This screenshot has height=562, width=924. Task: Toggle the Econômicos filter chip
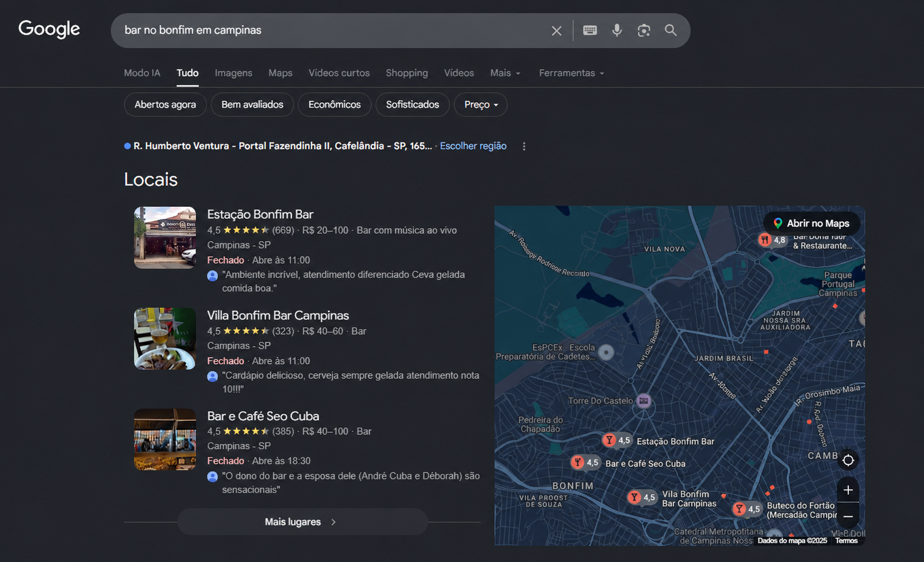tap(334, 105)
